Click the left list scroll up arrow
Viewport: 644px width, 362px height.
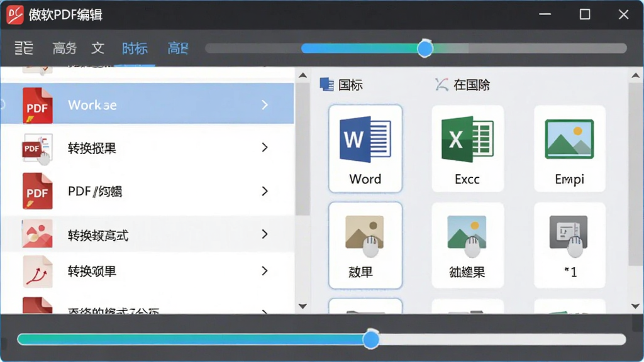click(x=303, y=75)
